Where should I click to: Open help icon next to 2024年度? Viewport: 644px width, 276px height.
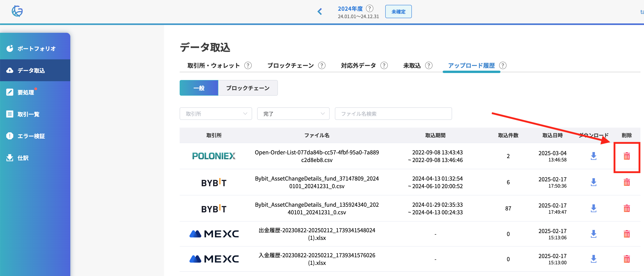[x=369, y=9]
